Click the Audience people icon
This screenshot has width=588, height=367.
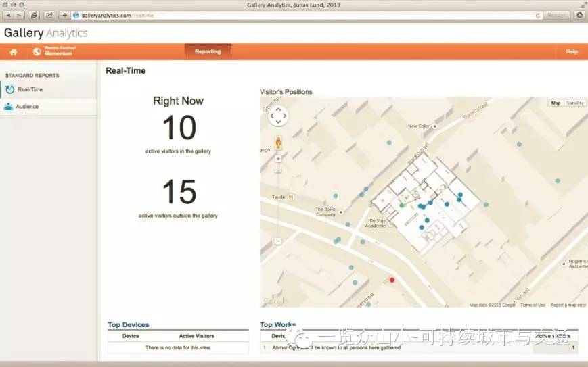click(8, 107)
